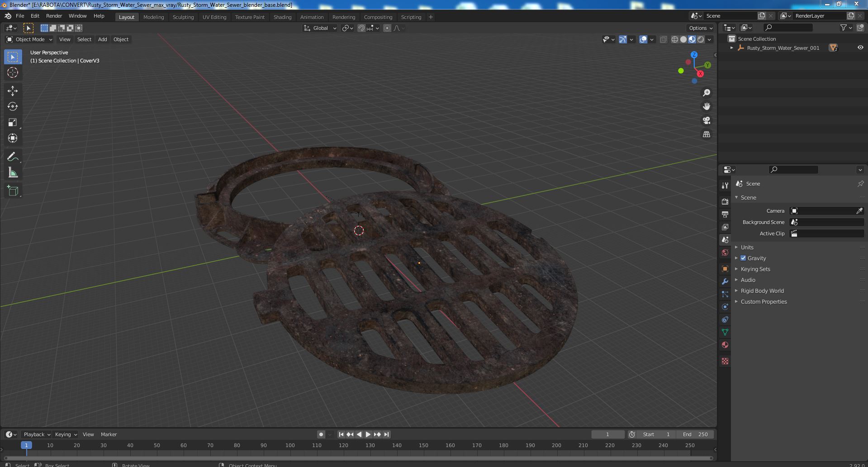Image resolution: width=868 pixels, height=467 pixels.
Task: Switch to Rendered viewport shading
Action: (x=701, y=39)
